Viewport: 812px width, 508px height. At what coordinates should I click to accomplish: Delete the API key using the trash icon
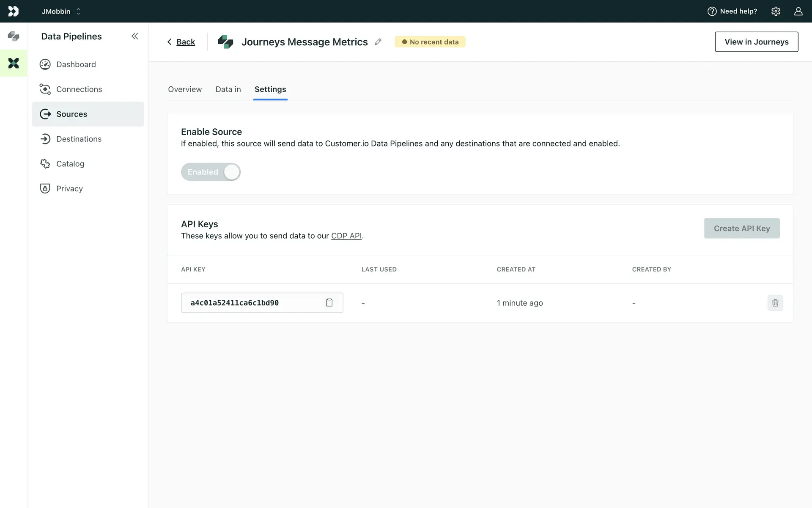pyautogui.click(x=775, y=303)
